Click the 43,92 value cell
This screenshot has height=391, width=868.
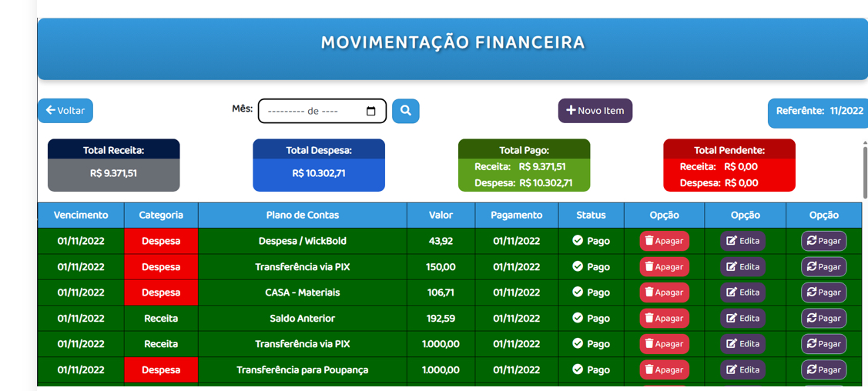441,241
